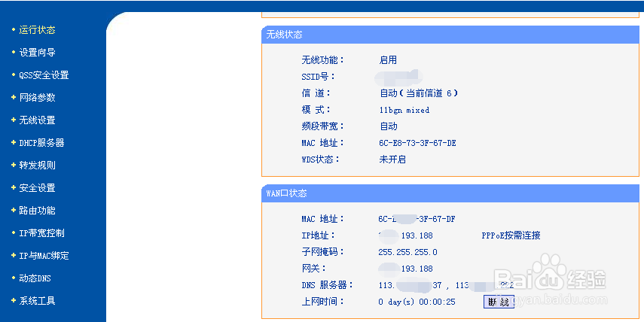Click the PPPoE按需连接 text
The image size is (644, 322).
click(511, 235)
